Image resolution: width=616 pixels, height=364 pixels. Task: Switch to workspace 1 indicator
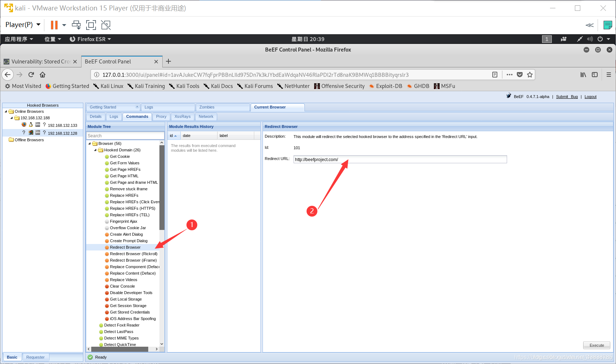coord(547,39)
